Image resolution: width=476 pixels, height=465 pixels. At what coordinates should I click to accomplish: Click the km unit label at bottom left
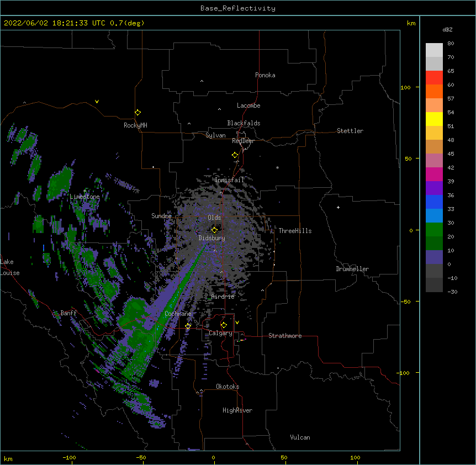(x=8, y=459)
